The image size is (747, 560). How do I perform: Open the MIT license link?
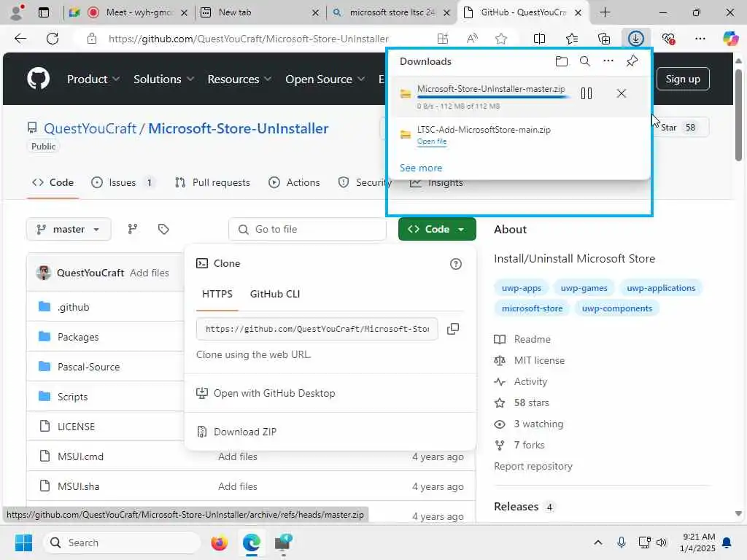tap(539, 360)
